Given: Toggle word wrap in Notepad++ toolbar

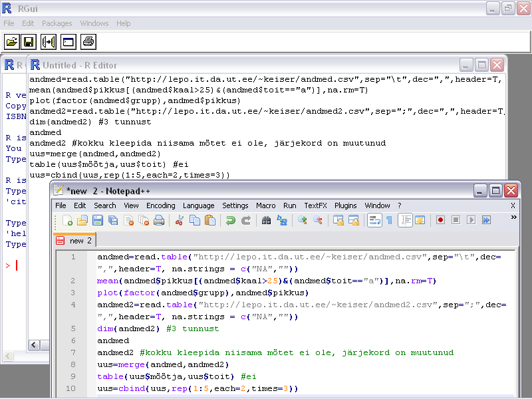Looking at the screenshot, I should click(374, 220).
